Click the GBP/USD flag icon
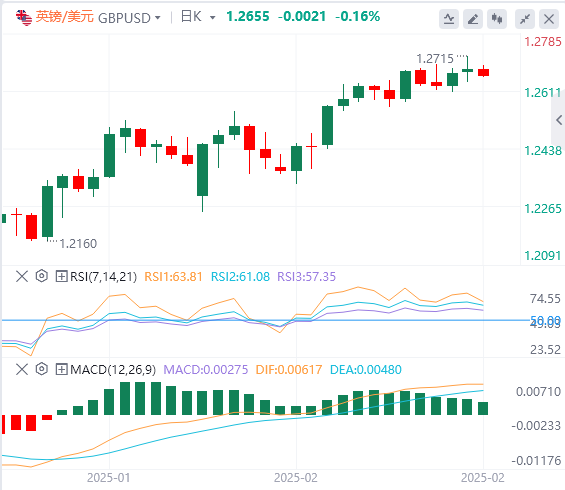Viewport: 565px width, 490px height. (24, 18)
